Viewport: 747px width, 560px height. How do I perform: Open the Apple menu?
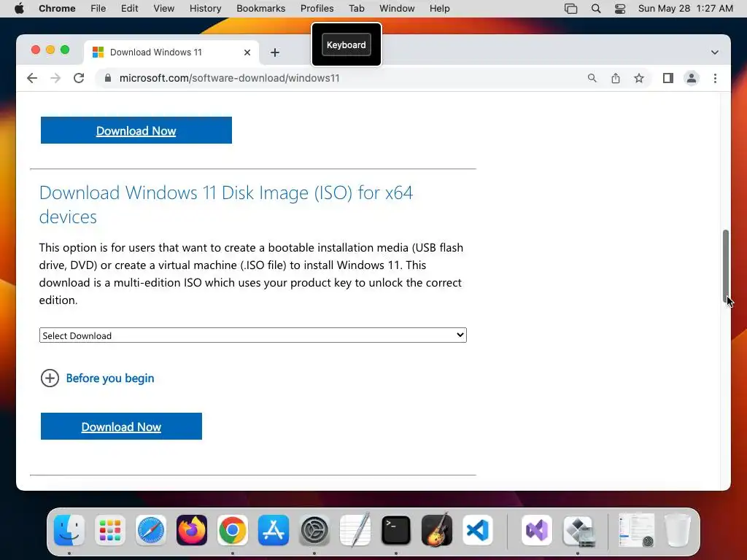(19, 9)
